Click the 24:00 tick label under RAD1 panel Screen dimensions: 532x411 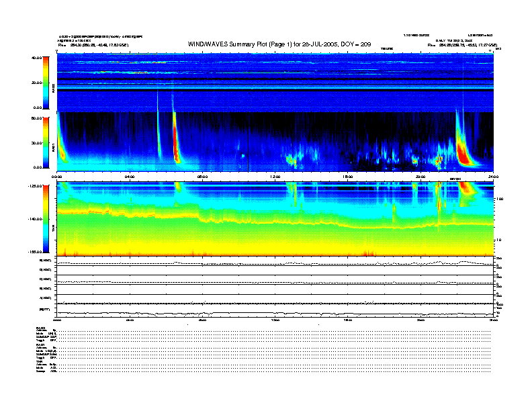coord(493,177)
